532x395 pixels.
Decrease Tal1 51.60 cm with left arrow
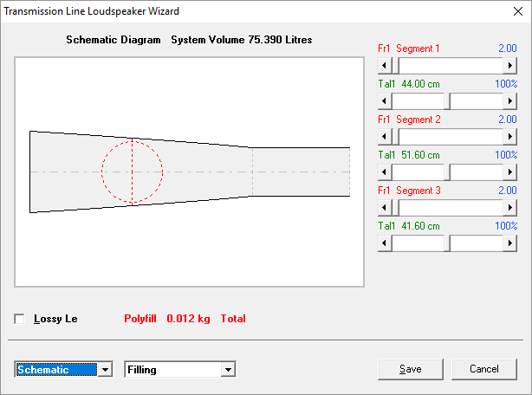click(x=385, y=172)
